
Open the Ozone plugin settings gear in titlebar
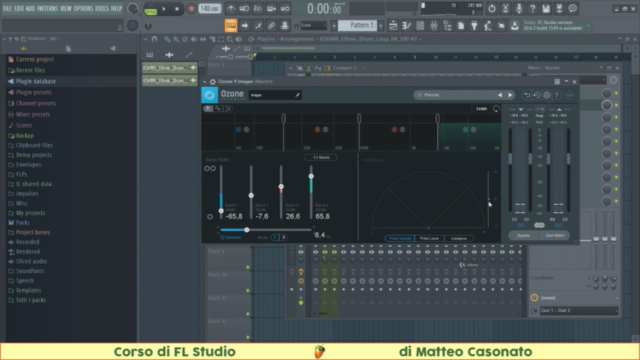click(x=213, y=82)
